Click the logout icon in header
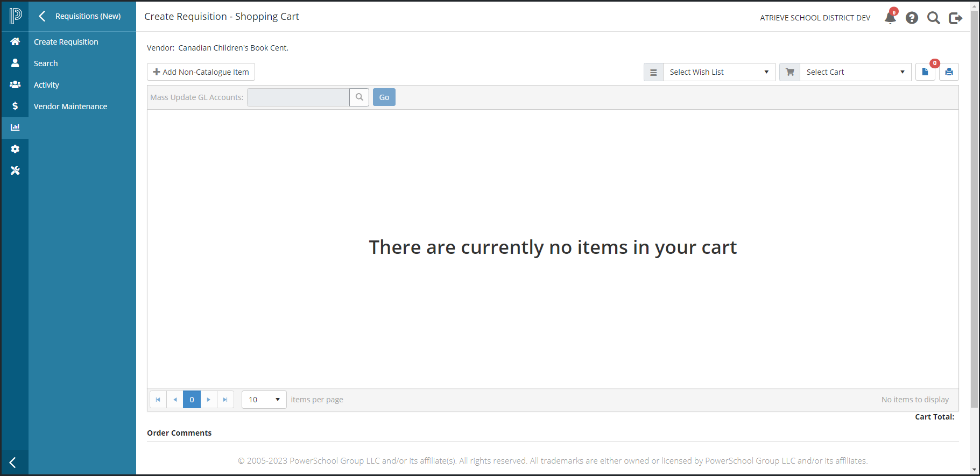Image resolution: width=980 pixels, height=476 pixels. tap(955, 18)
